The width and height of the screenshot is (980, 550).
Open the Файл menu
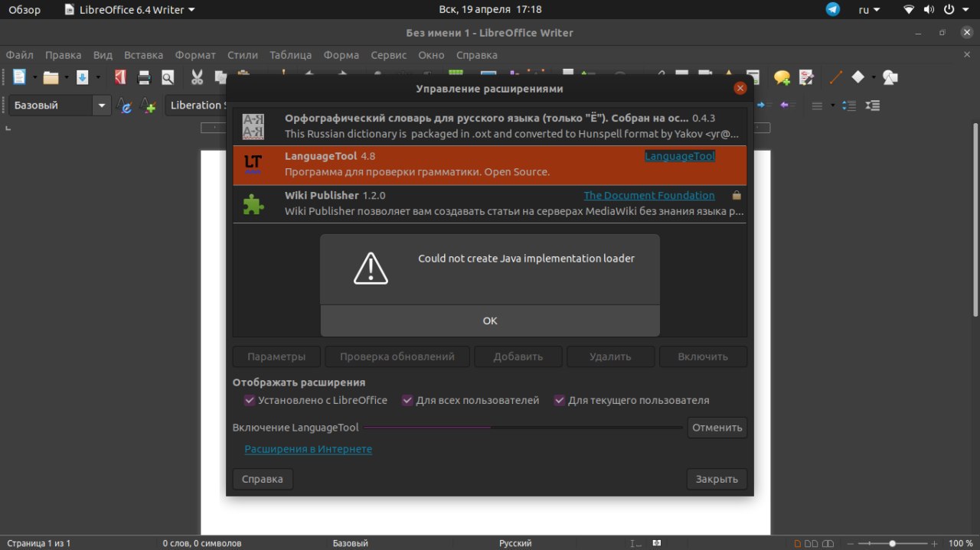click(x=19, y=55)
